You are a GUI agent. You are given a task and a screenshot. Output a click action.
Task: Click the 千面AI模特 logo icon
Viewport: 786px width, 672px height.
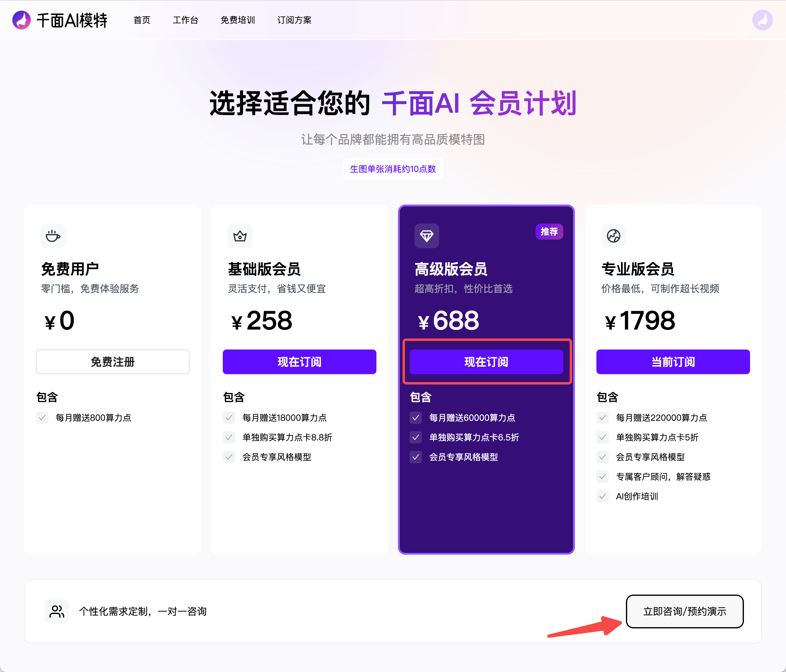click(22, 20)
